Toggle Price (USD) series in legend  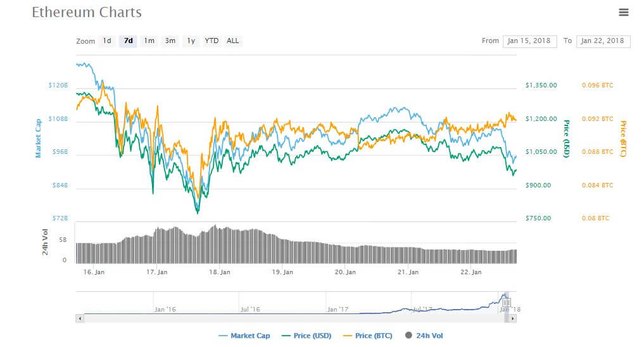tap(306, 336)
